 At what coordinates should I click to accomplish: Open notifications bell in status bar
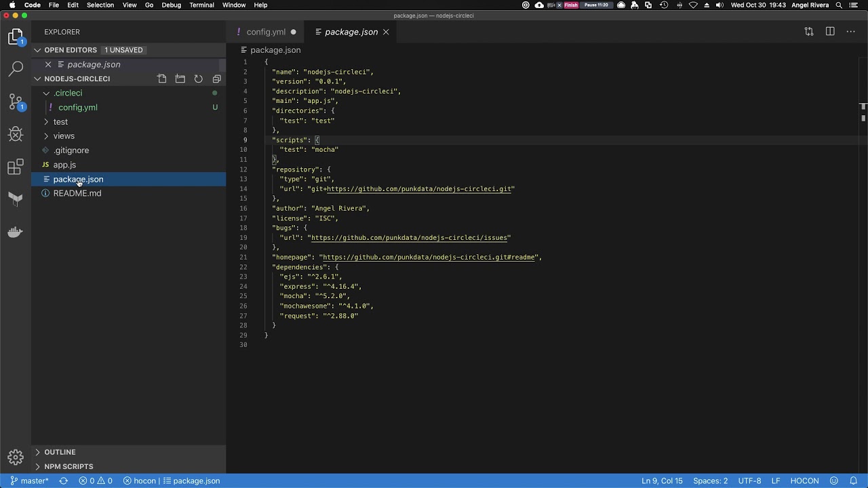854,481
